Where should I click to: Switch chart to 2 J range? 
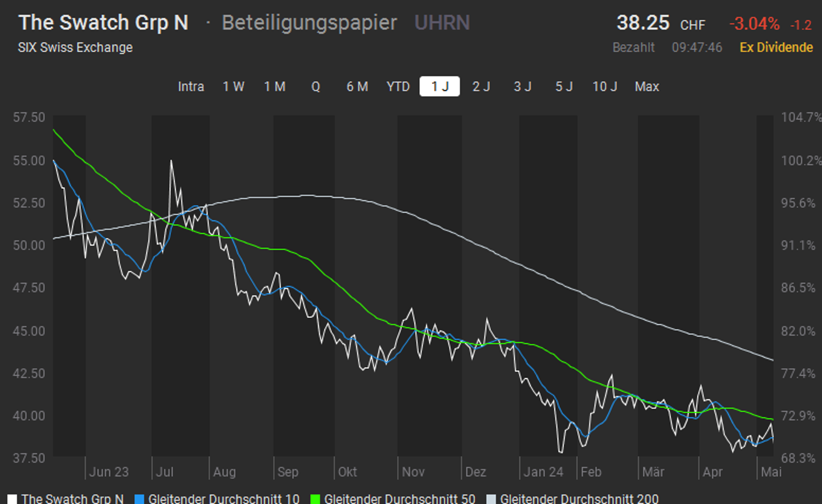pos(481,87)
